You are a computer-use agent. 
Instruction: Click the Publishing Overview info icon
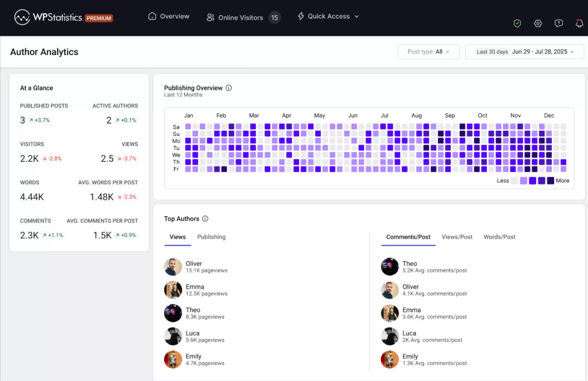[x=229, y=88]
